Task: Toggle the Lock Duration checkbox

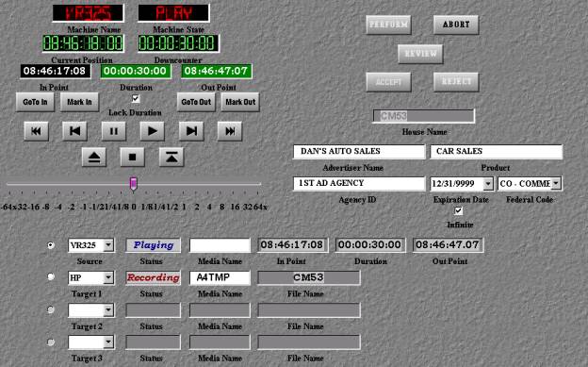Action: pos(136,99)
